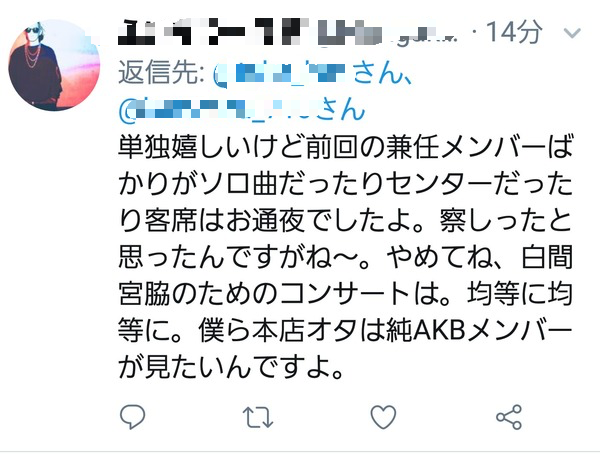Like the tweet with the heart icon
The image size is (600, 461).
(383, 417)
